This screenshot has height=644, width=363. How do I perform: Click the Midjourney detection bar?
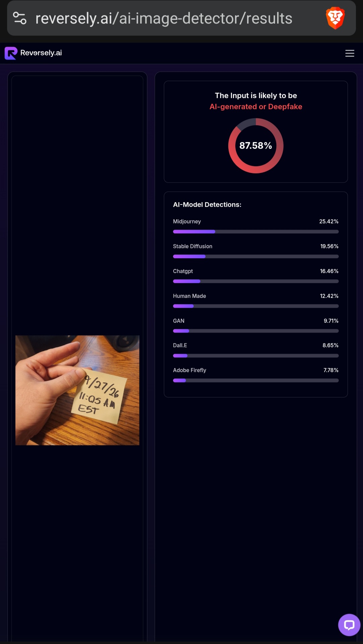(x=256, y=232)
